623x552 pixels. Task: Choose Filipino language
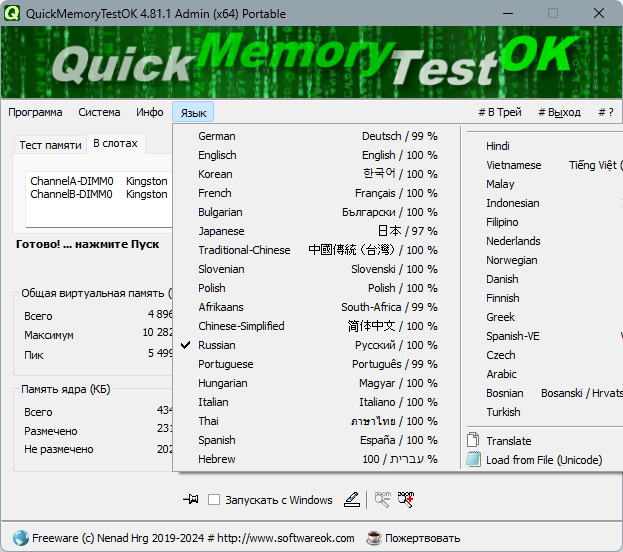[544, 222]
